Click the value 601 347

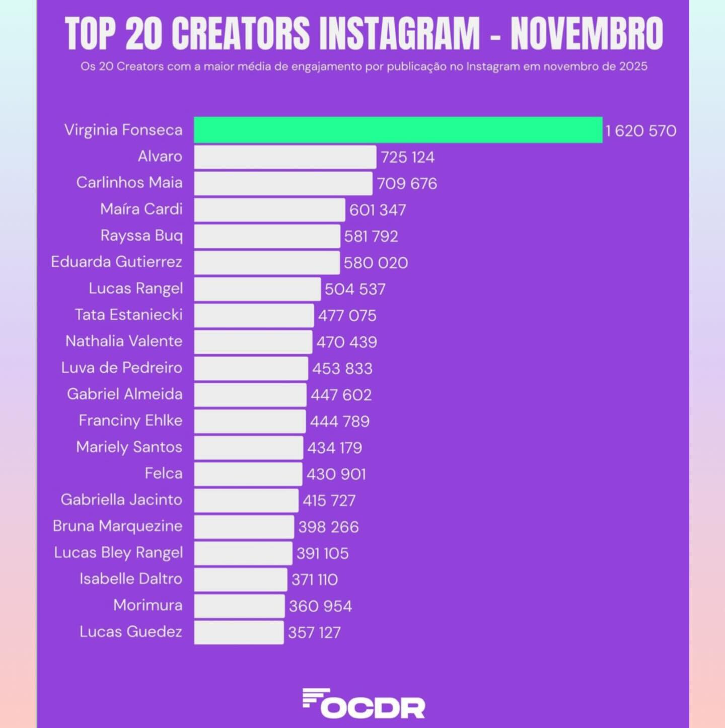pos(378,210)
